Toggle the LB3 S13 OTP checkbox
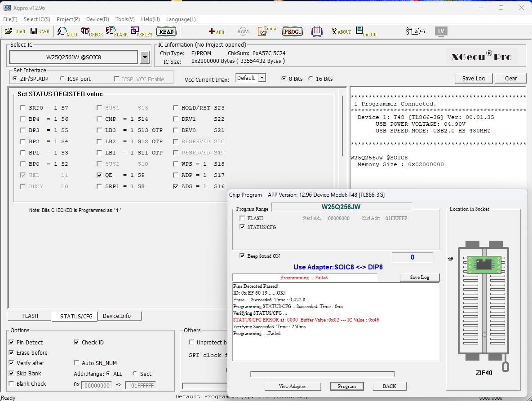 click(99, 130)
